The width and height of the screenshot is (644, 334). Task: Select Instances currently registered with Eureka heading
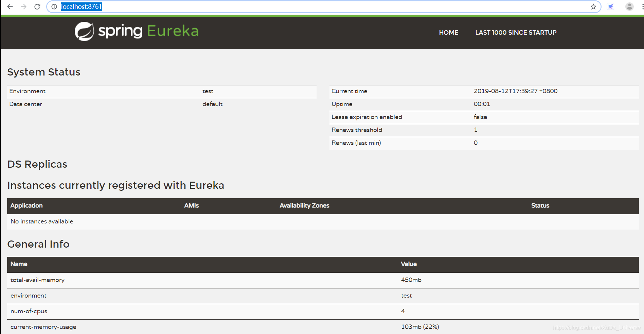click(116, 185)
